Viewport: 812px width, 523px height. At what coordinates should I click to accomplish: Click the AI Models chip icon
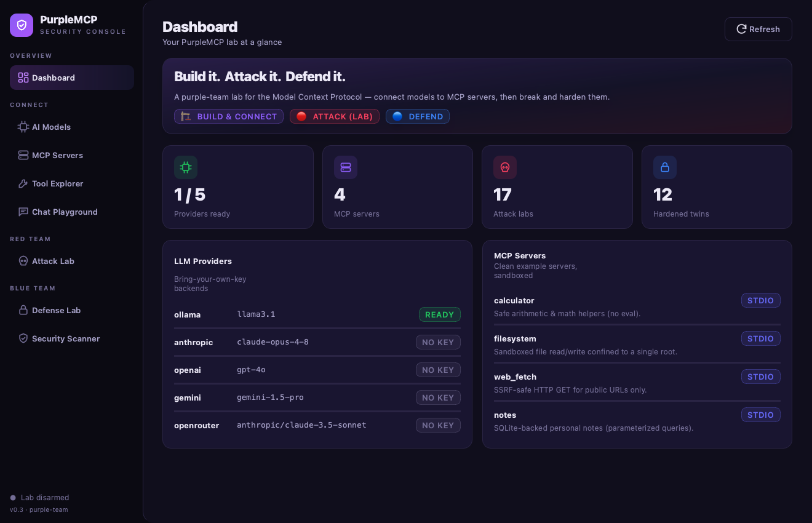point(23,127)
